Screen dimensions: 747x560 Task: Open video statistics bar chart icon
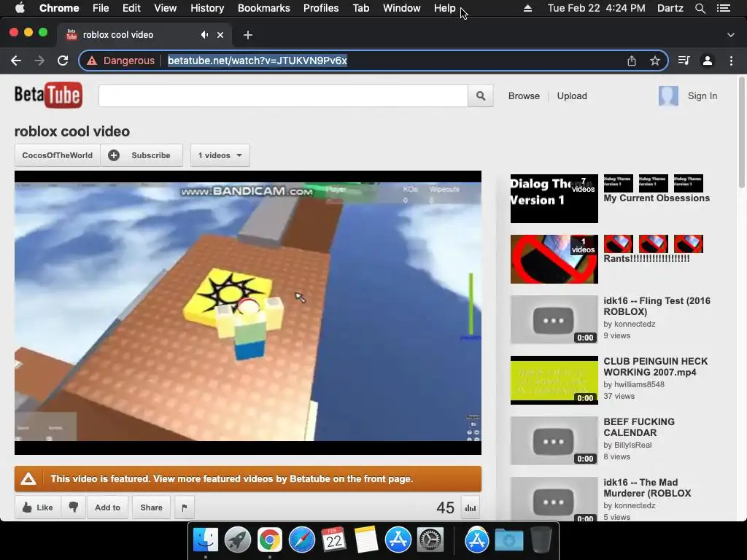tap(471, 507)
